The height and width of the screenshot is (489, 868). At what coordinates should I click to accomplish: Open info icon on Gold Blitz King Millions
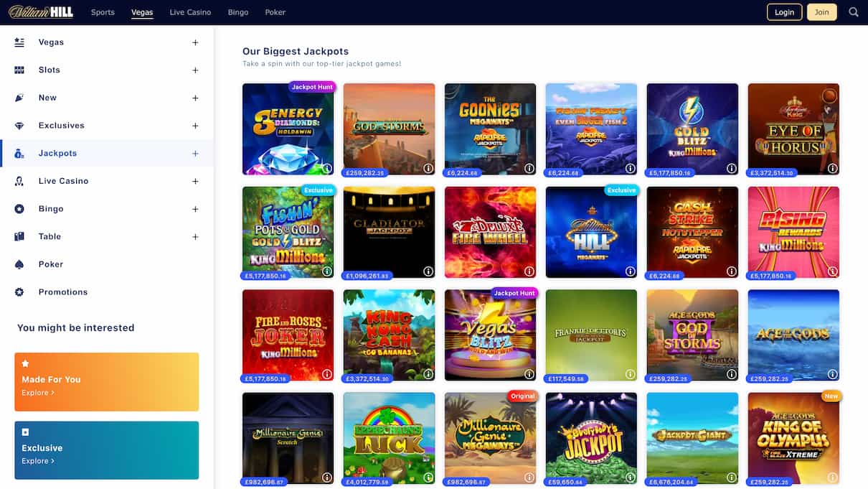point(732,168)
